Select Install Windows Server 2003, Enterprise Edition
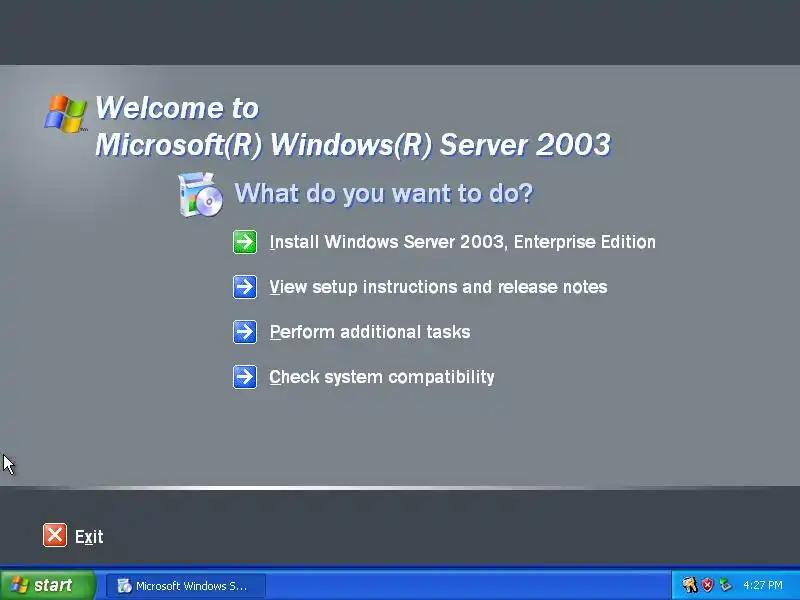 [x=462, y=242]
